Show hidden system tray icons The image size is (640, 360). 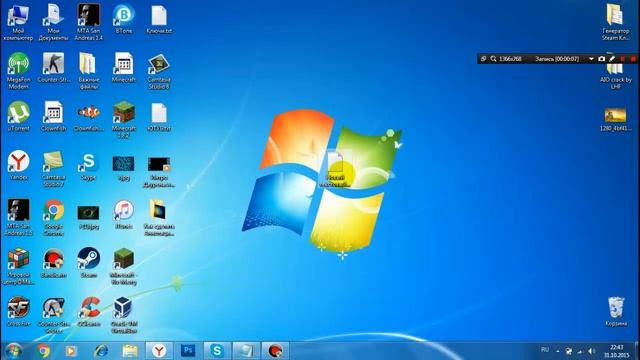[x=558, y=351]
